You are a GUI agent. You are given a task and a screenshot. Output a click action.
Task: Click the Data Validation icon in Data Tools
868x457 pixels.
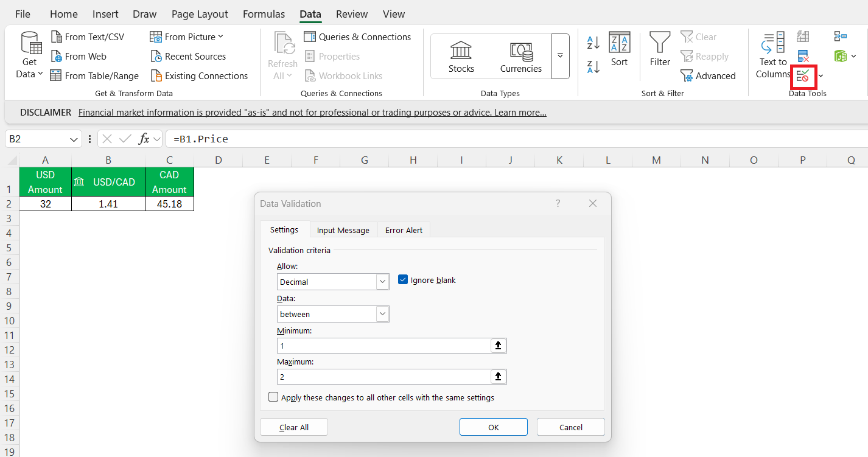(803, 75)
